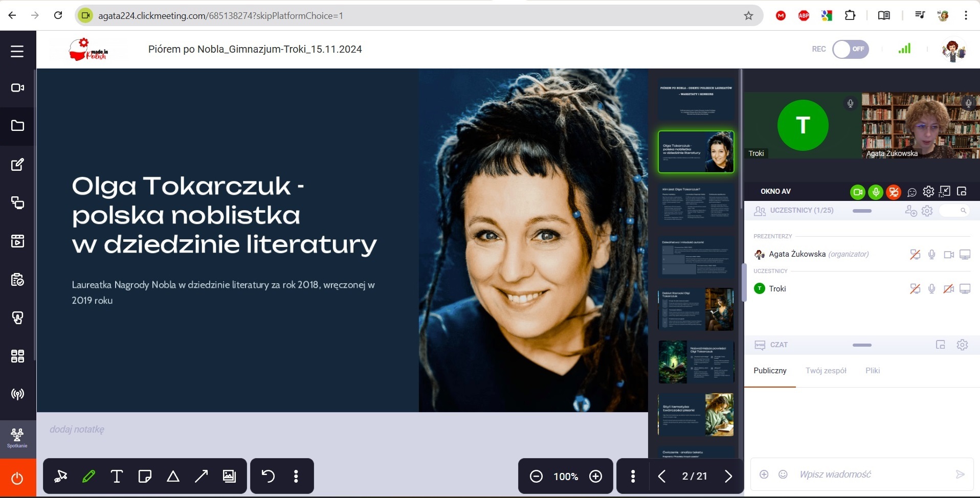Go to the previous slide
The image size is (980, 498).
[661, 477]
